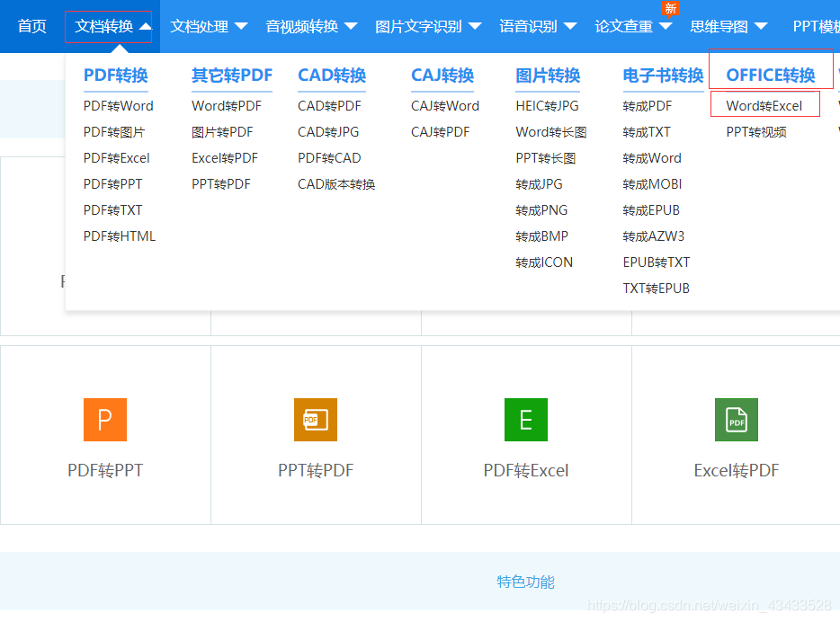Click the CAJ转换 column heading
The width and height of the screenshot is (840, 622).
click(442, 76)
